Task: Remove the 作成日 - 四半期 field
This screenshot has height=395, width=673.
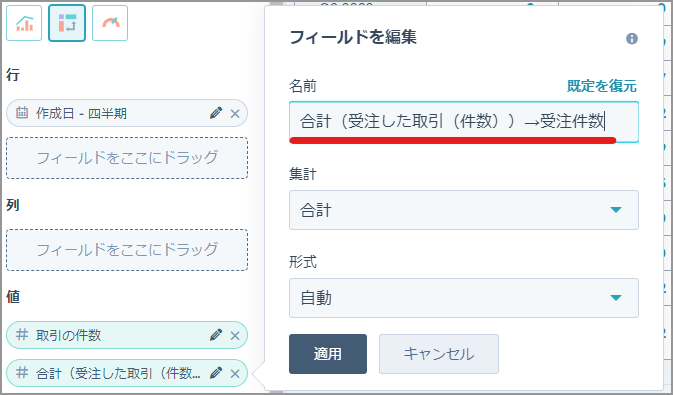Action: coord(235,113)
